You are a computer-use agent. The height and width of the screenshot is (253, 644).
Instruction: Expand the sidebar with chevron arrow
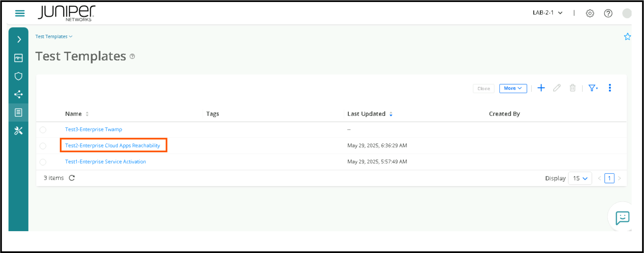point(19,39)
